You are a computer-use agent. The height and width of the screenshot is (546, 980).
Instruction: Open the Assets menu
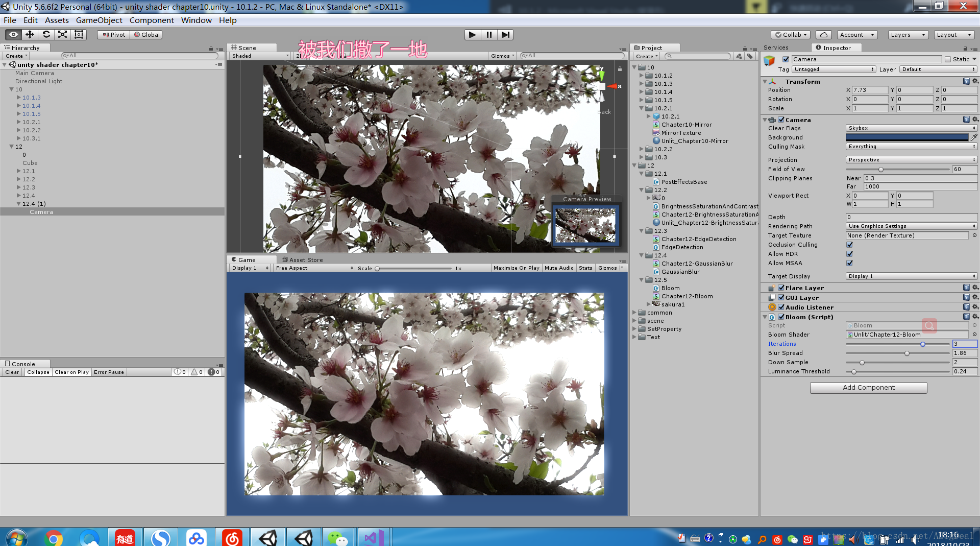(57, 20)
